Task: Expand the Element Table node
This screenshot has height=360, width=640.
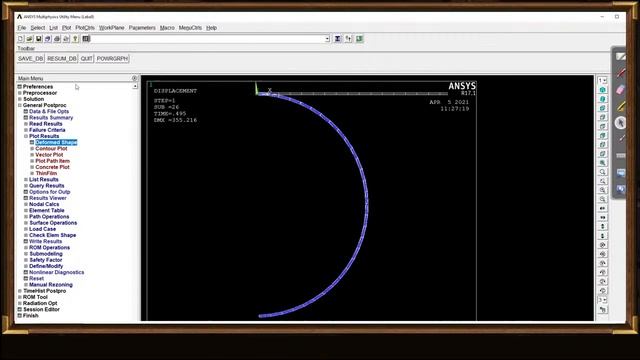Action: pyautogui.click(x=26, y=210)
